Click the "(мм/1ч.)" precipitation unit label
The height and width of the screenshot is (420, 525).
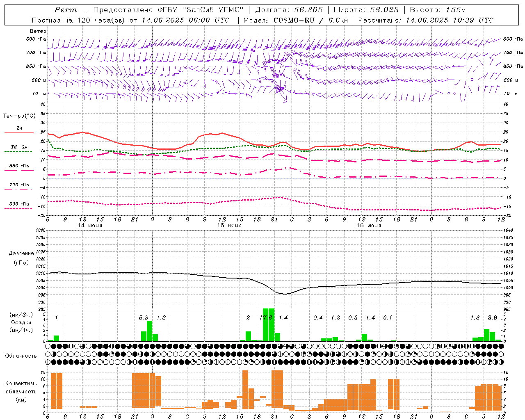click(21, 330)
